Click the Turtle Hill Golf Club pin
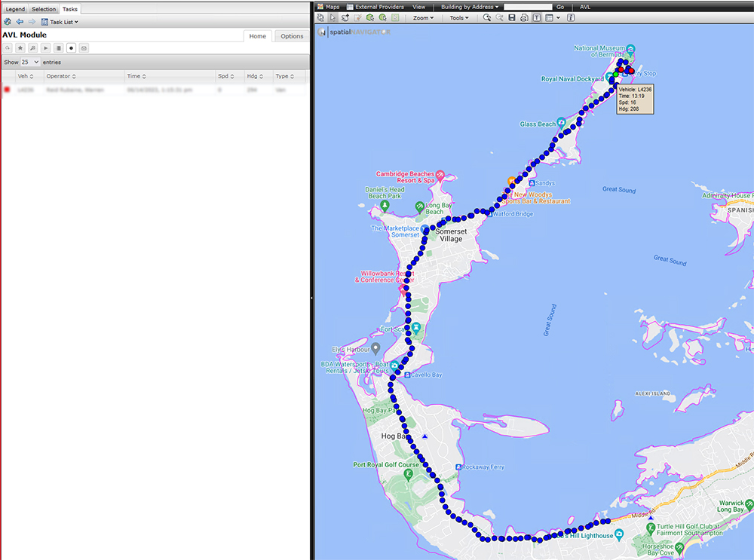 (x=651, y=528)
